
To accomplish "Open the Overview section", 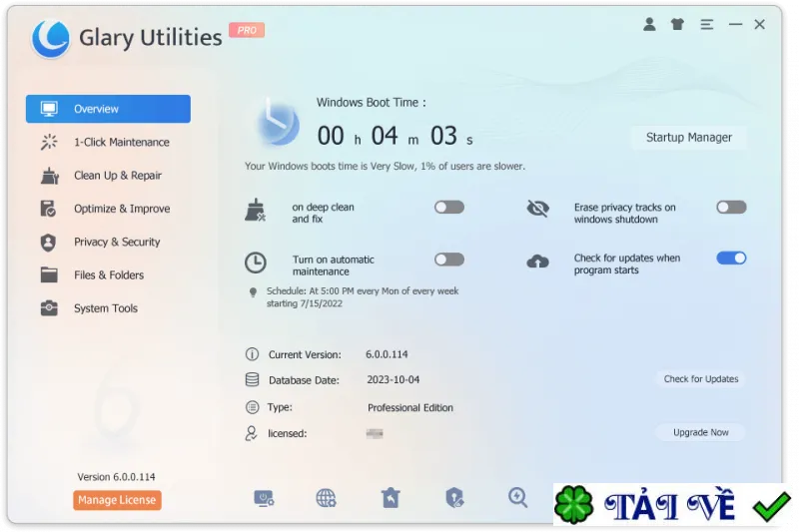I will pos(108,109).
